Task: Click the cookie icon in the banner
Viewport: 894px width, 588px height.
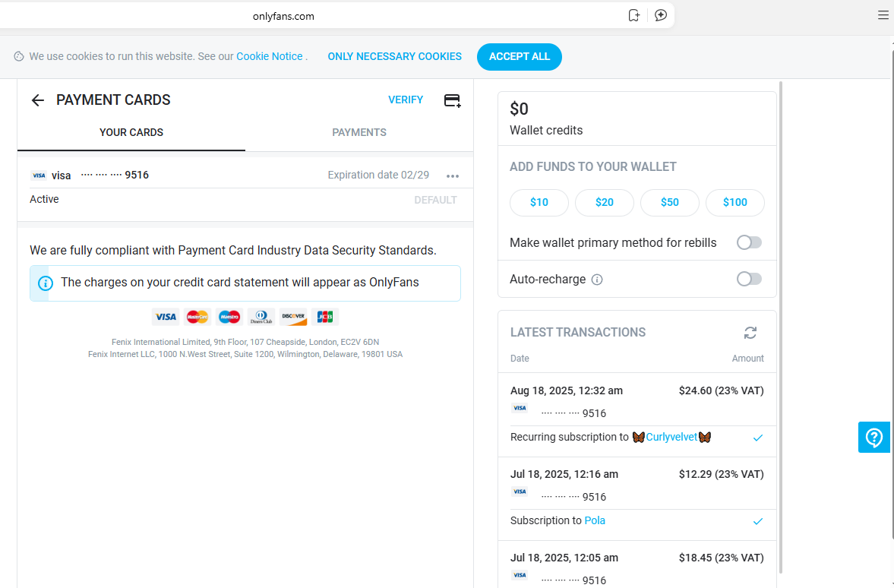Action: coord(19,56)
